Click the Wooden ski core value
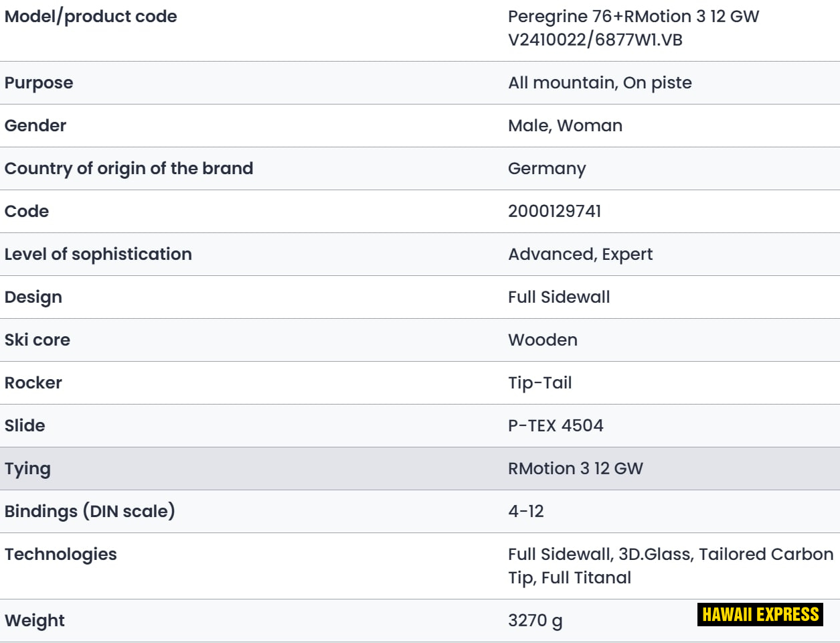Image resolution: width=840 pixels, height=643 pixels. pos(543,340)
